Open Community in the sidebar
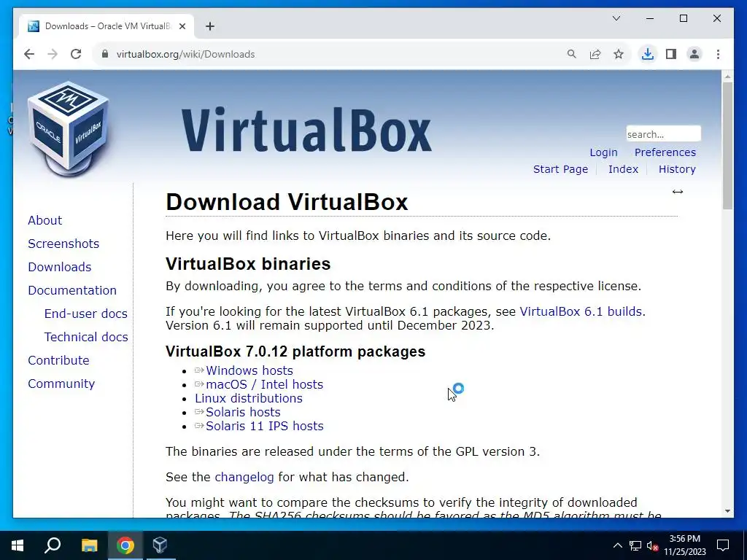 [61, 384]
